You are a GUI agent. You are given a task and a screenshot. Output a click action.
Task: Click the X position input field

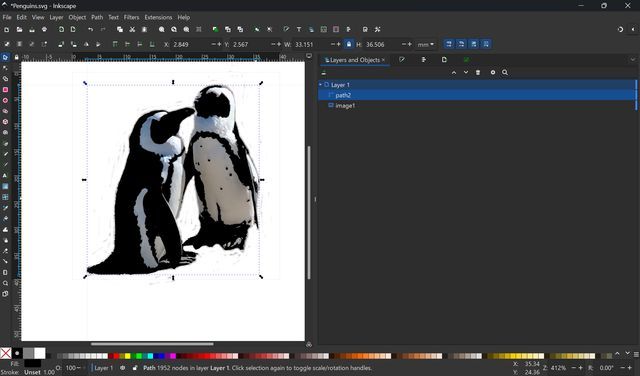tap(190, 44)
